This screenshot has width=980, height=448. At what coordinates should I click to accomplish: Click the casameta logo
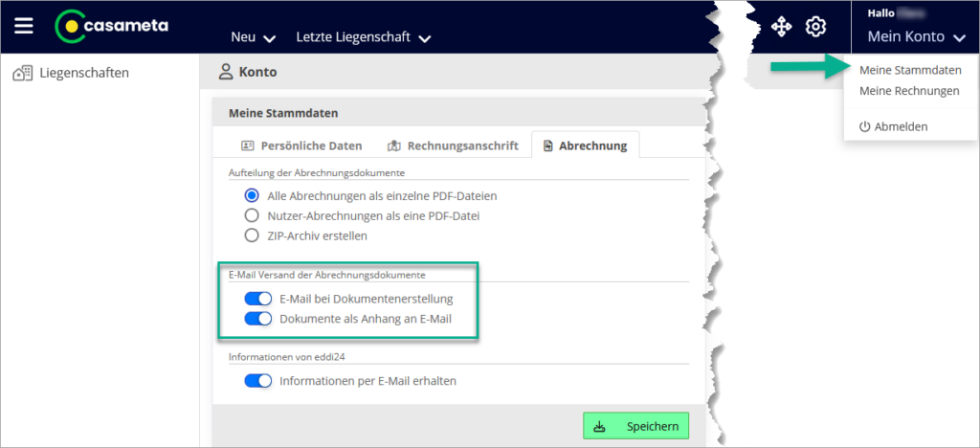tap(112, 26)
